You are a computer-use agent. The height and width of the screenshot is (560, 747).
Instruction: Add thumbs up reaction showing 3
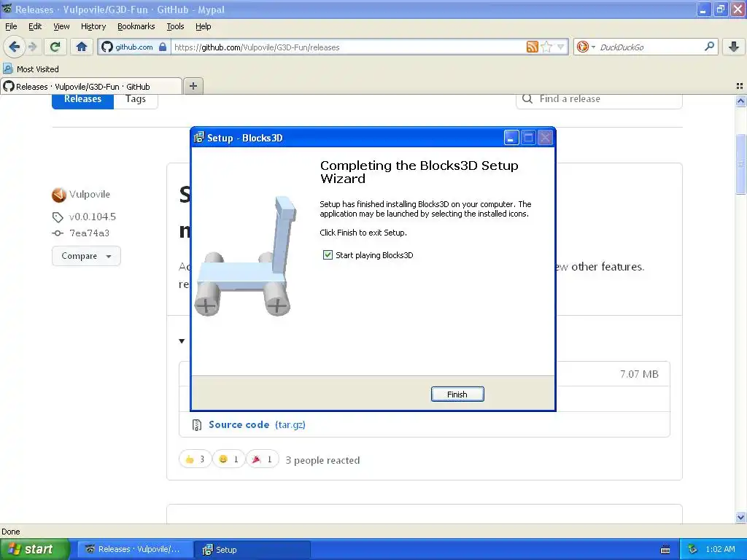coord(195,459)
